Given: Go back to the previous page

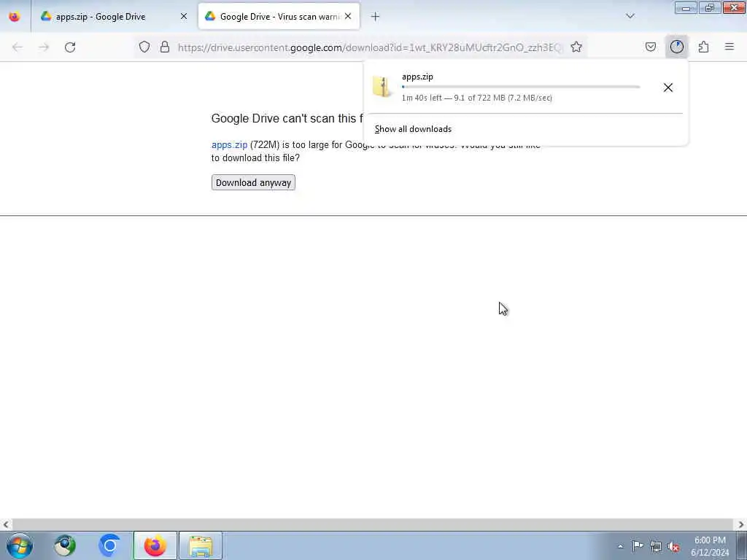Looking at the screenshot, I should pyautogui.click(x=18, y=47).
